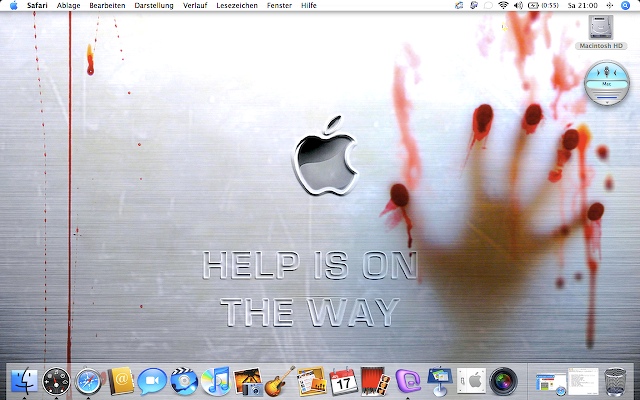Screen dimensions: 640x400
Task: Open Spotlight search in menu bar
Action: pyautogui.click(x=628, y=6)
